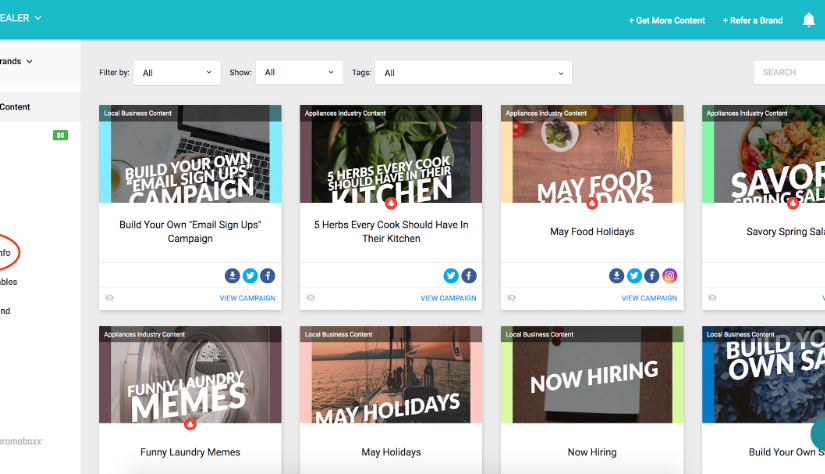Screen dimensions: 825x474
Task: Open the Show dropdown
Action: click(x=299, y=73)
